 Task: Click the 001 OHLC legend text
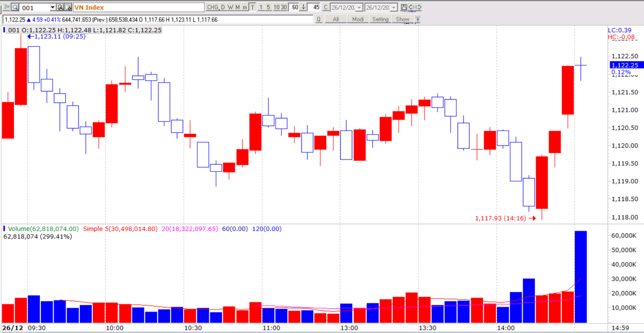pyautogui.click(x=85, y=30)
